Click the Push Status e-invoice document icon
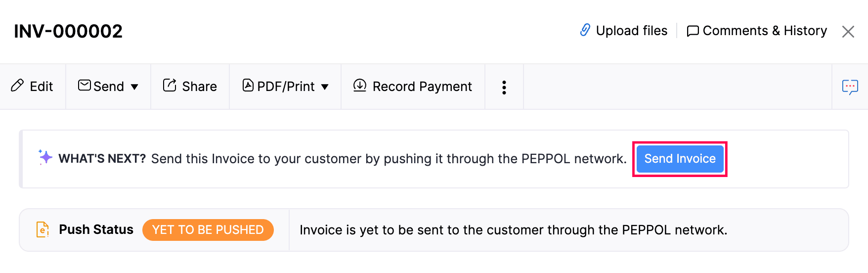Image resolution: width=868 pixels, height=273 pixels. coord(43,229)
